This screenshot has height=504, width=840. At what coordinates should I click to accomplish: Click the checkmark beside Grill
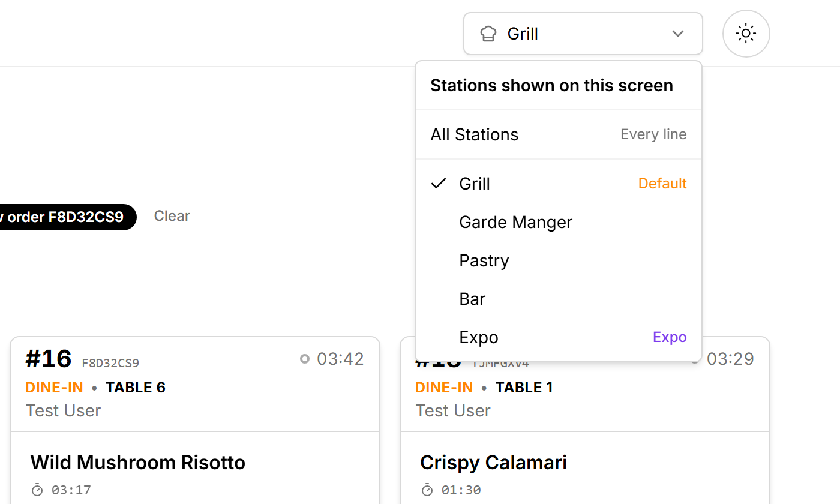tap(439, 183)
